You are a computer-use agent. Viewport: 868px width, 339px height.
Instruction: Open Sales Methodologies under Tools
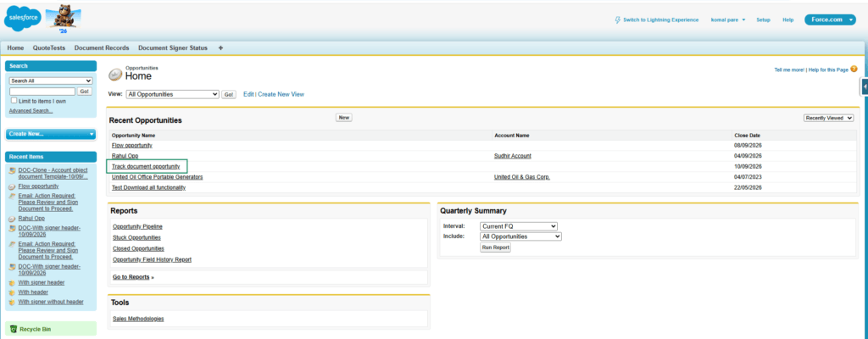coord(138,319)
